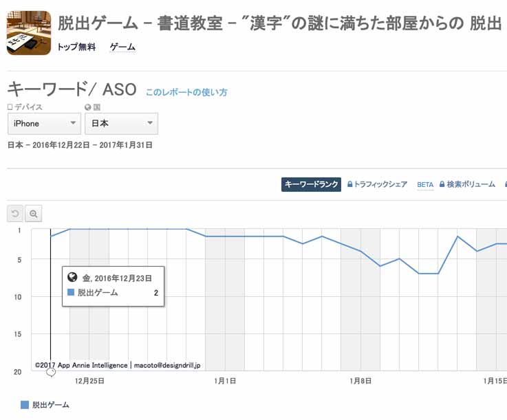Screen dimensions: 507x420
Task: Click the blue swatch in chart tooltip
Action: point(71,293)
